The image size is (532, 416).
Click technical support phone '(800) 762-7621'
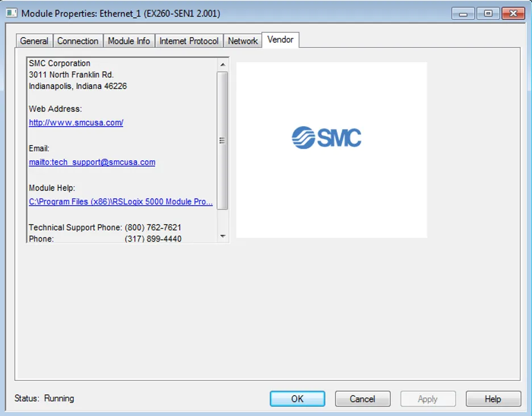(x=153, y=227)
